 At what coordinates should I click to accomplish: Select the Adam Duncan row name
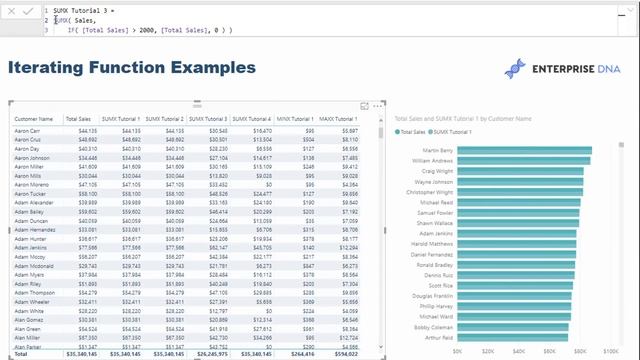pyautogui.click(x=31, y=221)
